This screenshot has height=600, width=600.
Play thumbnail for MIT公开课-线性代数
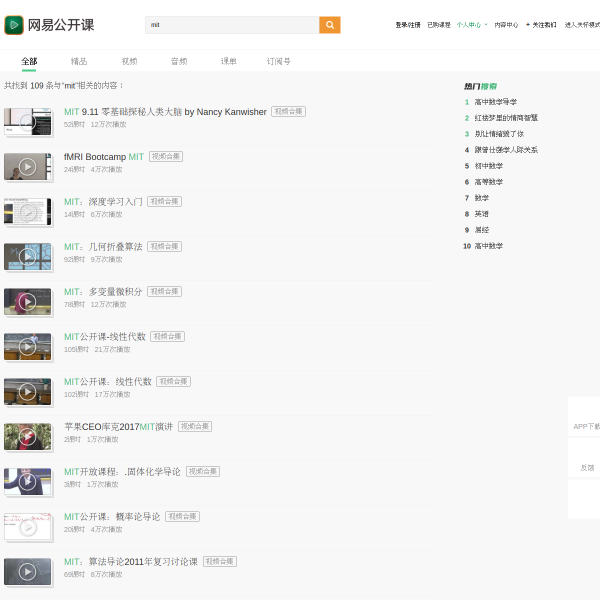(x=28, y=347)
